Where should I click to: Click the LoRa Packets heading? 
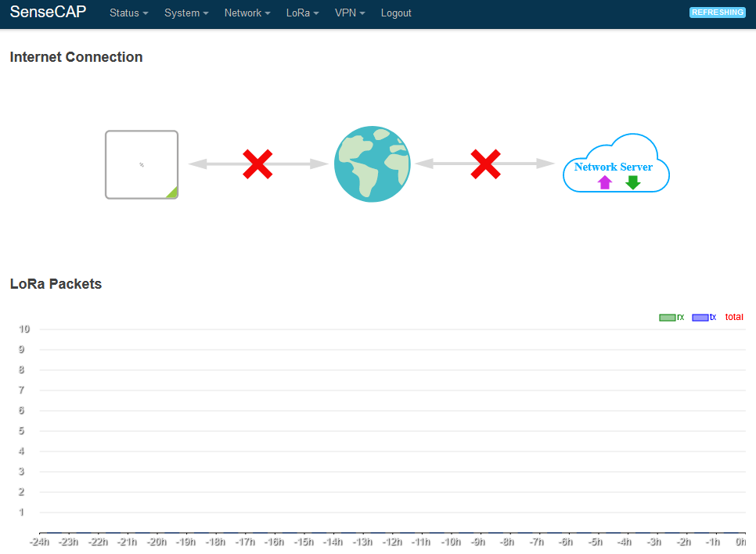coord(56,283)
